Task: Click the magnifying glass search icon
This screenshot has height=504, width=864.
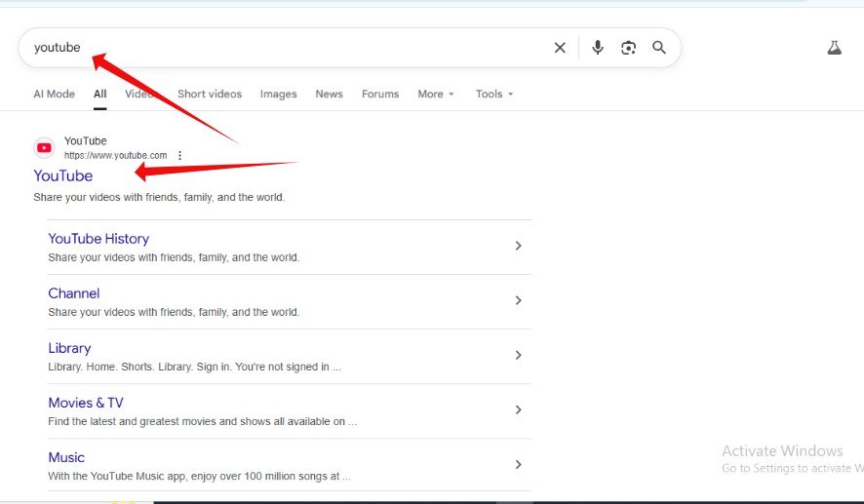Action: 659,48
